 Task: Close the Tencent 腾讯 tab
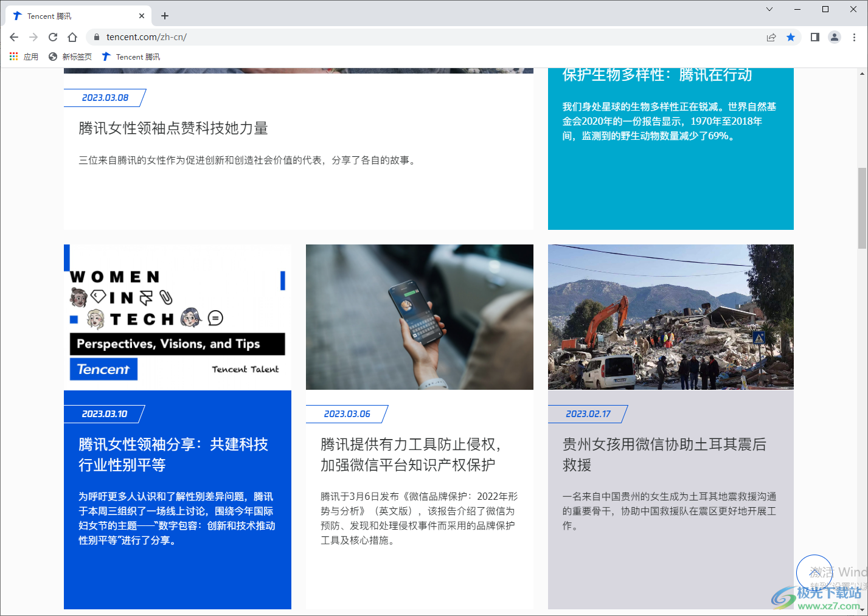tap(142, 16)
